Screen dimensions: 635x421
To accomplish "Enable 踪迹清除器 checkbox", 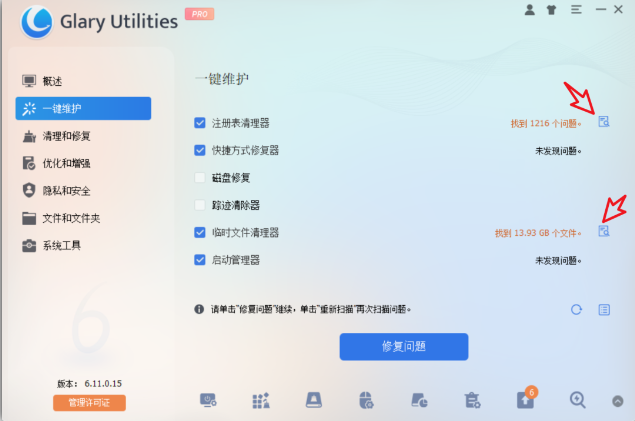I will 200,205.
